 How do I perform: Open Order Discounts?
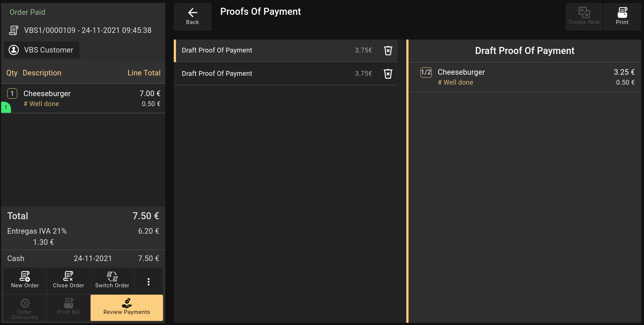[x=25, y=307]
